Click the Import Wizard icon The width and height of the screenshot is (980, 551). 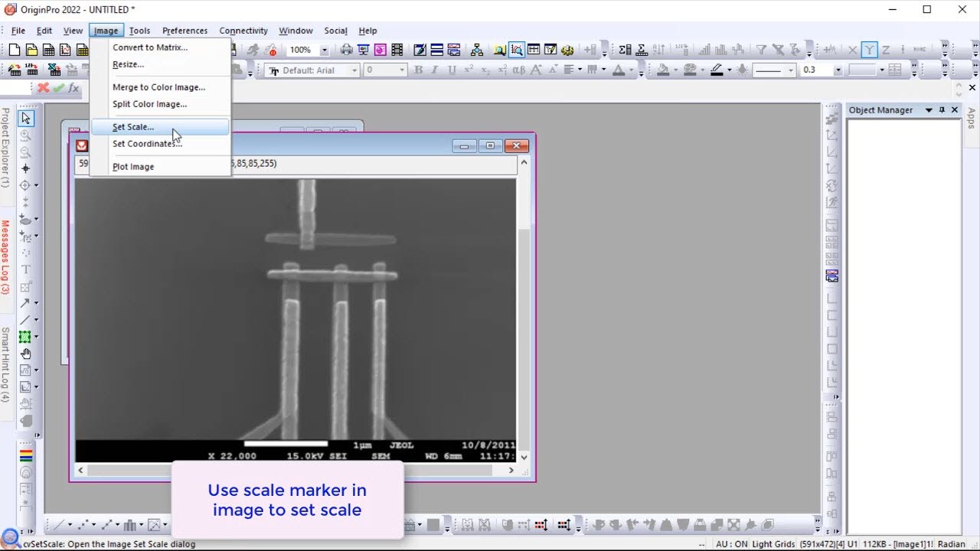pos(15,70)
